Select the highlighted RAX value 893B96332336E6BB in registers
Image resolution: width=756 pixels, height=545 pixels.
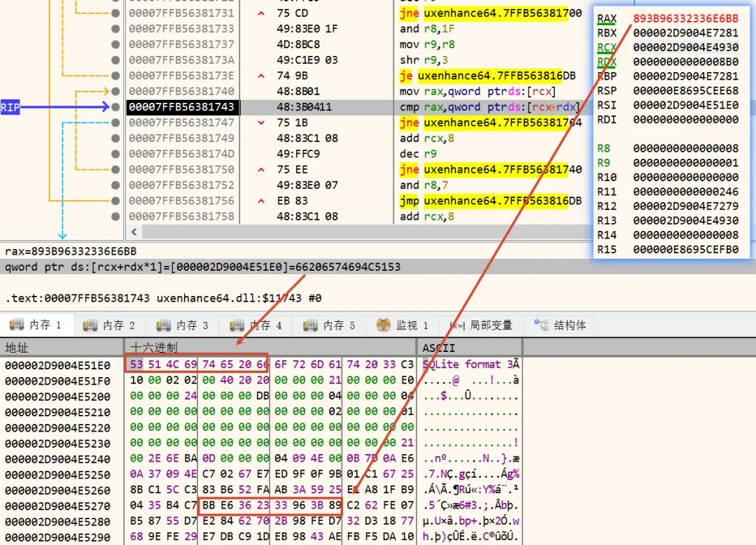coord(685,19)
